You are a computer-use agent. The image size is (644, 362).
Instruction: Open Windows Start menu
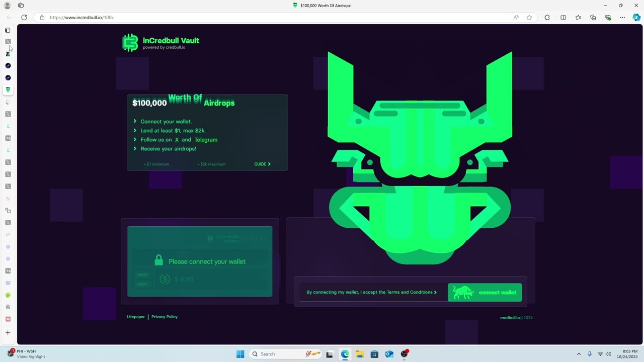240,354
